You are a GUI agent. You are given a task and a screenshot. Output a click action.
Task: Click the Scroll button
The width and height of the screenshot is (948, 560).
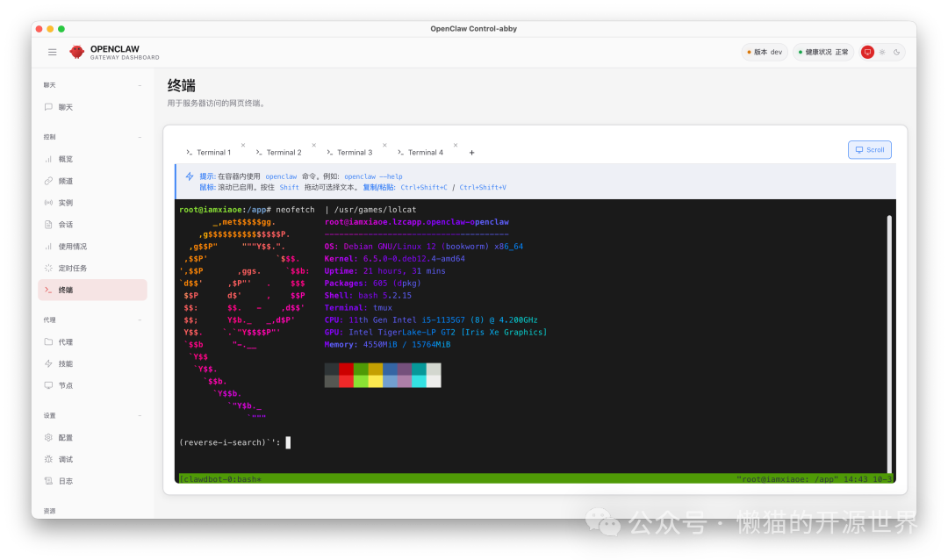click(869, 150)
